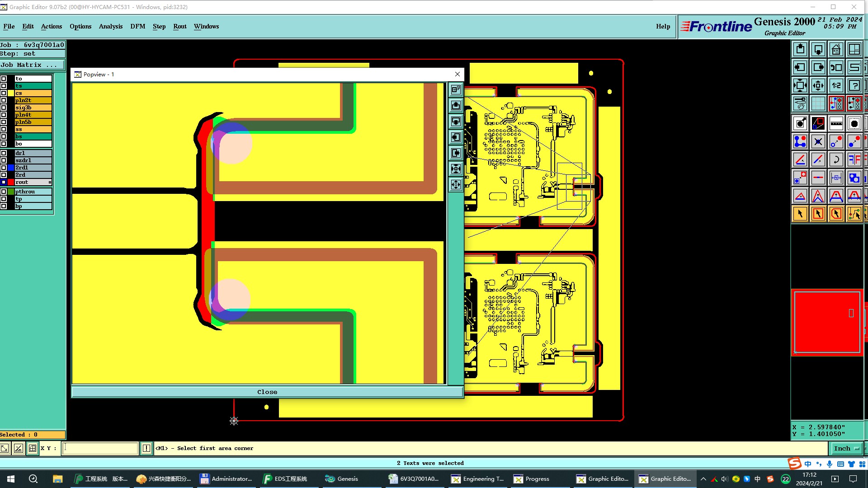This screenshot has width=868, height=488.
Task: Click the Home view icon
Action: (x=836, y=49)
